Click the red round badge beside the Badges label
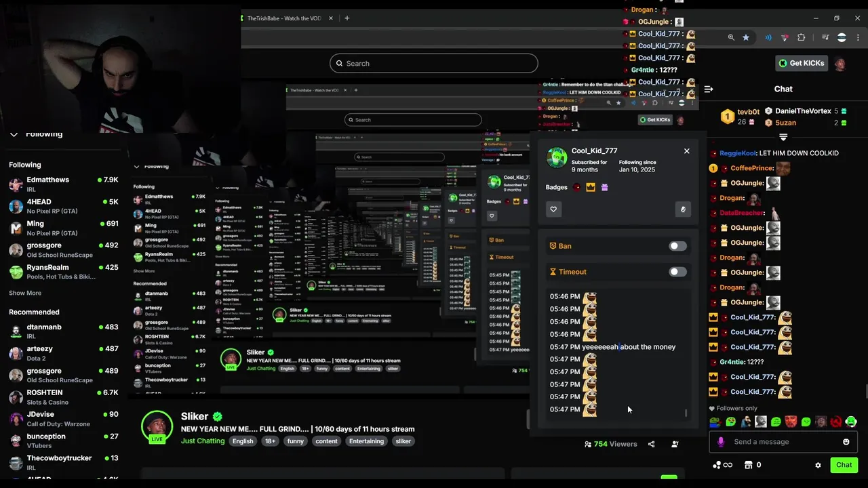The width and height of the screenshot is (868, 488). click(577, 188)
